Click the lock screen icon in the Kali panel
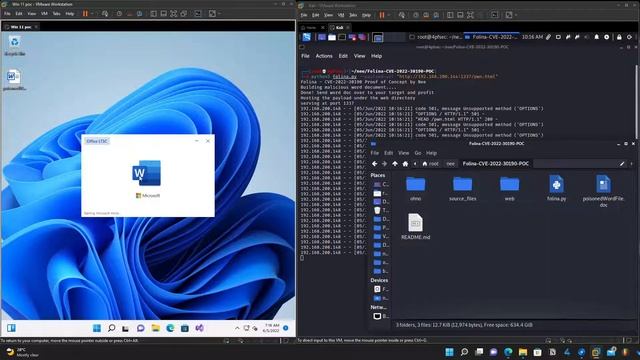The width and height of the screenshot is (640, 360). tap(619, 37)
